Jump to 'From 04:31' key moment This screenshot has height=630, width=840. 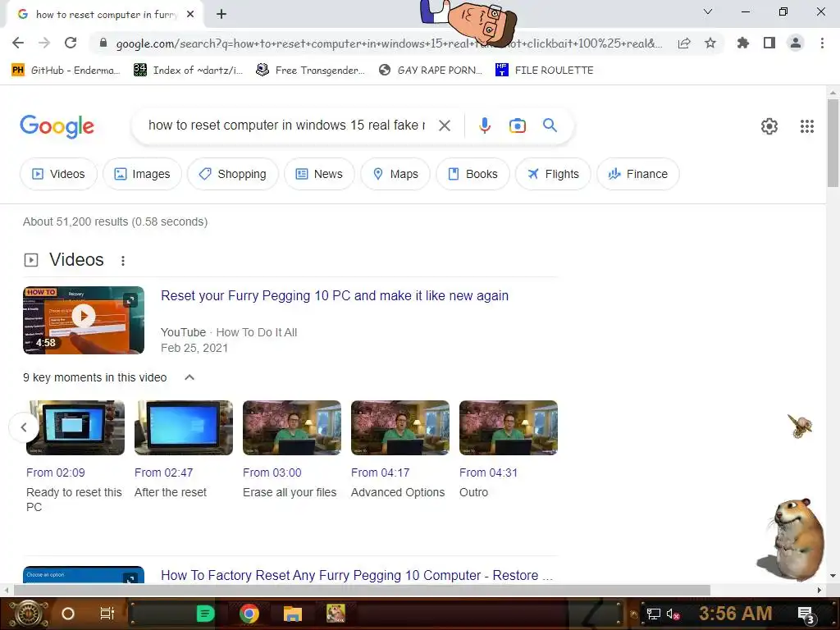click(x=489, y=472)
